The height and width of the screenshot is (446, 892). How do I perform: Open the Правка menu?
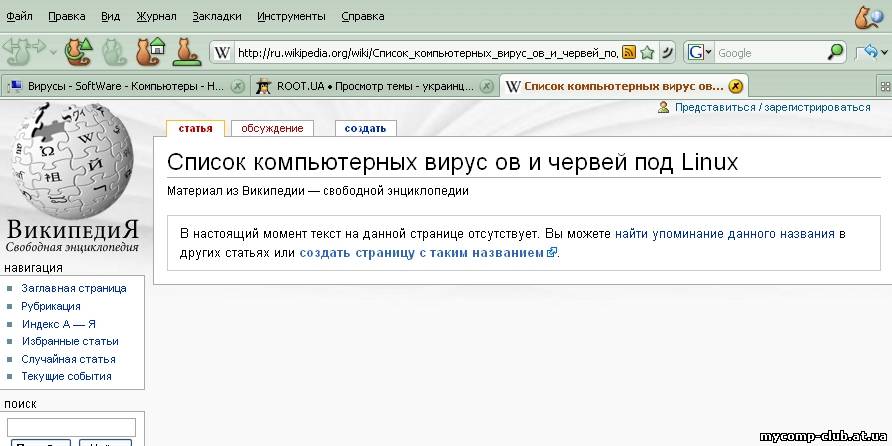point(67,16)
